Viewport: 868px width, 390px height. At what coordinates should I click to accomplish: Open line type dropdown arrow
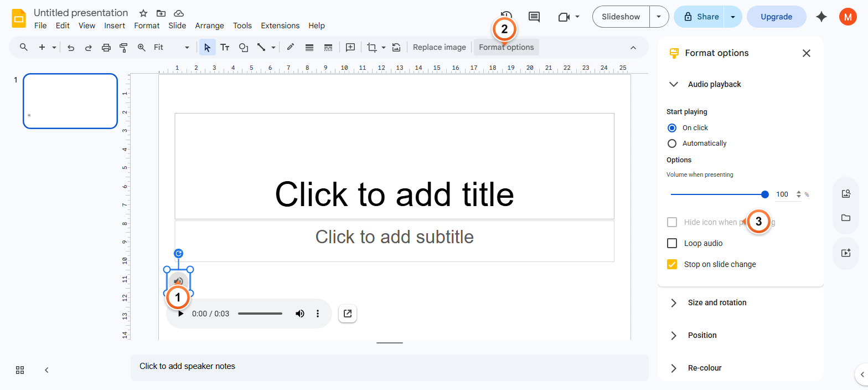[273, 48]
